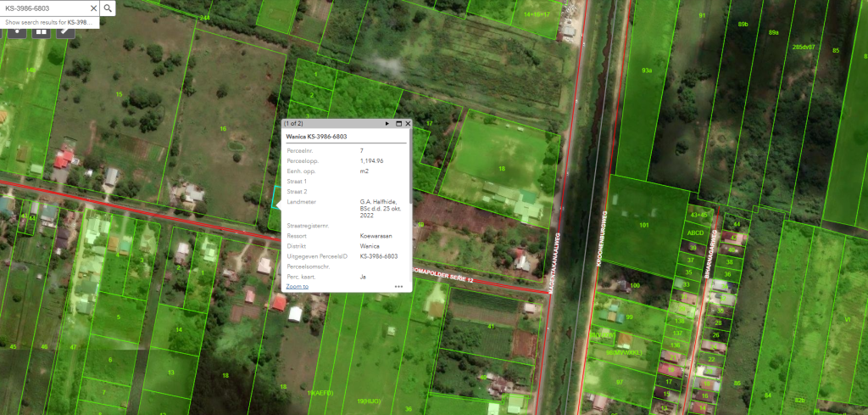Open the pencil toolbar widget

coord(64,32)
